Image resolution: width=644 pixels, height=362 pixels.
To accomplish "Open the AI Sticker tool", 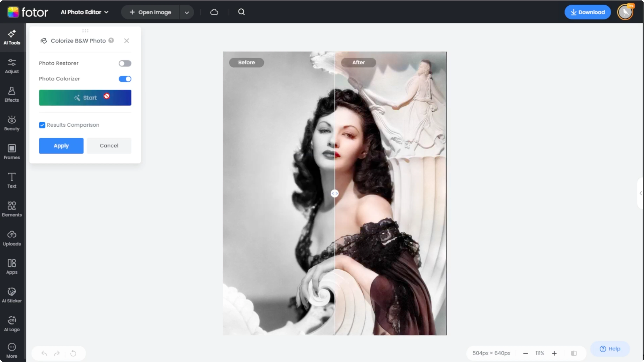I will (x=12, y=295).
